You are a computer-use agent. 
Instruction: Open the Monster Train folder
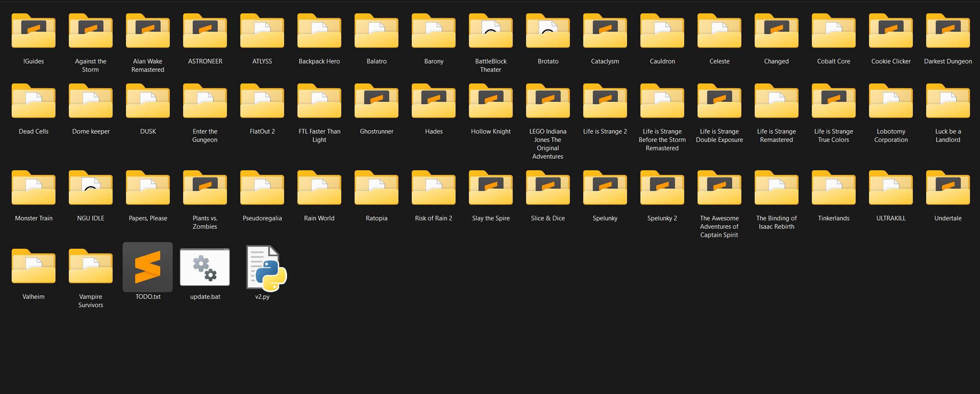click(33, 187)
